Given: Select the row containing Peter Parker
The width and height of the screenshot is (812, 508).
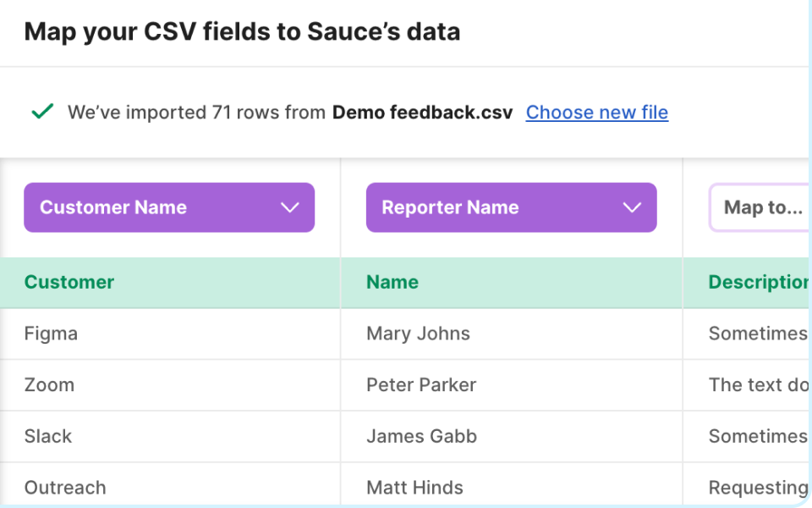Looking at the screenshot, I should (x=421, y=384).
